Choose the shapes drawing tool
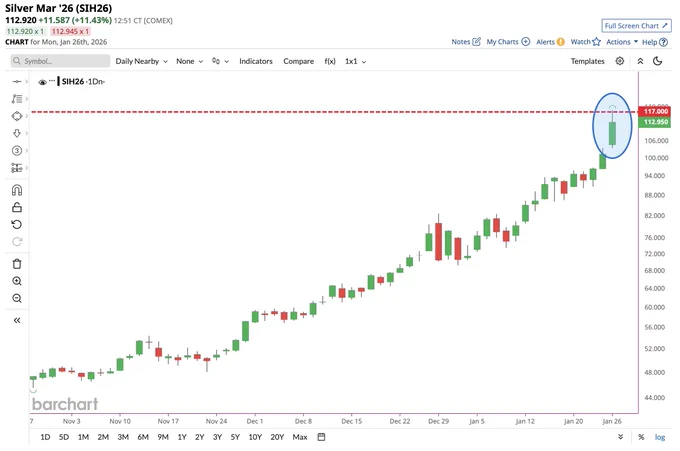The image size is (680, 451). tap(16, 116)
